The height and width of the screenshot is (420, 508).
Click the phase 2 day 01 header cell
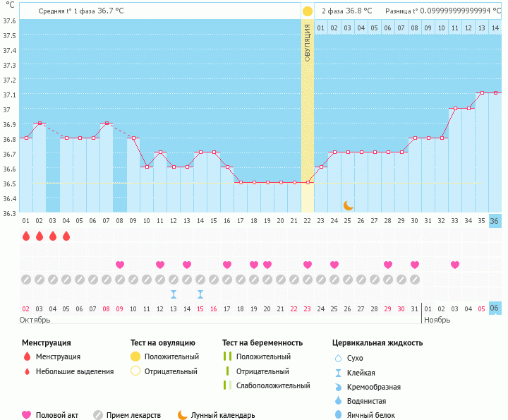tap(320, 28)
